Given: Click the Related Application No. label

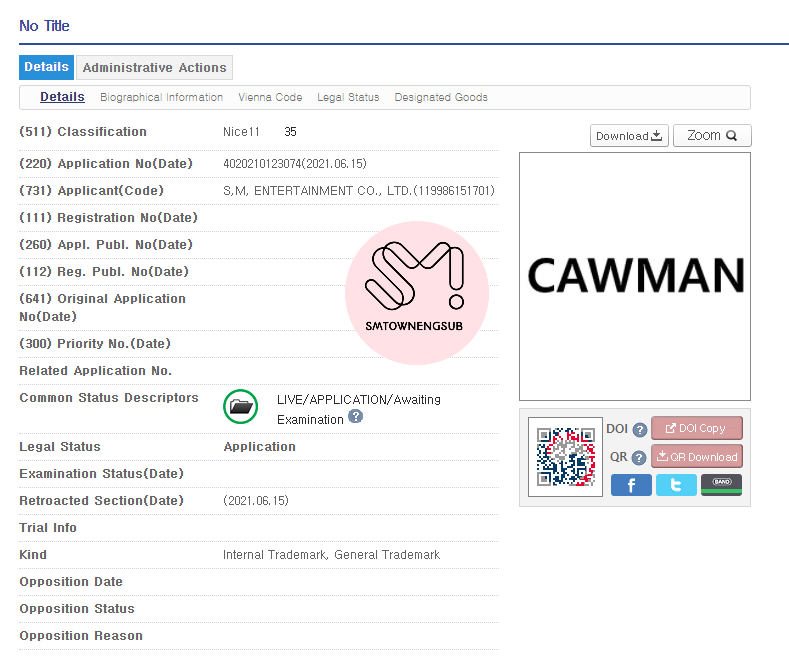Looking at the screenshot, I should click(x=96, y=371).
